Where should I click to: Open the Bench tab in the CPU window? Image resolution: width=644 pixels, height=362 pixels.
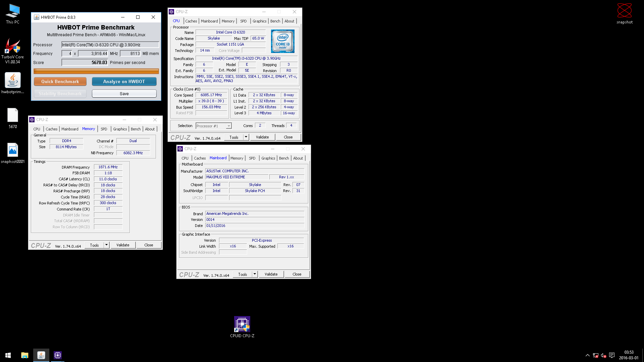click(275, 21)
